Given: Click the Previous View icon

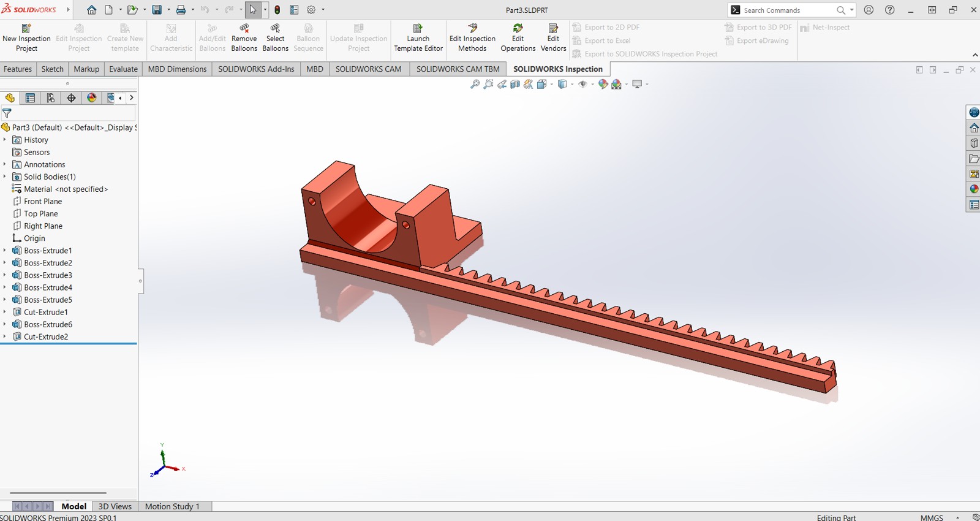Looking at the screenshot, I should pyautogui.click(x=502, y=84).
